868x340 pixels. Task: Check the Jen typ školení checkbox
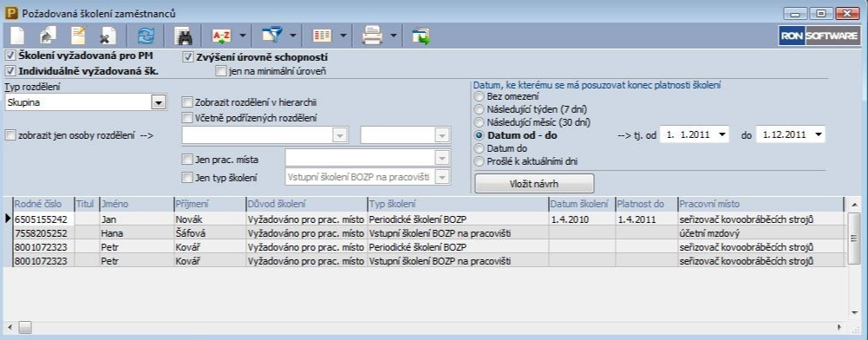click(187, 178)
